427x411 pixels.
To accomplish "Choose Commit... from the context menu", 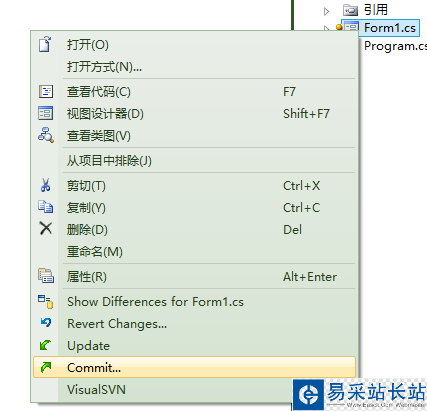I will click(x=194, y=367).
